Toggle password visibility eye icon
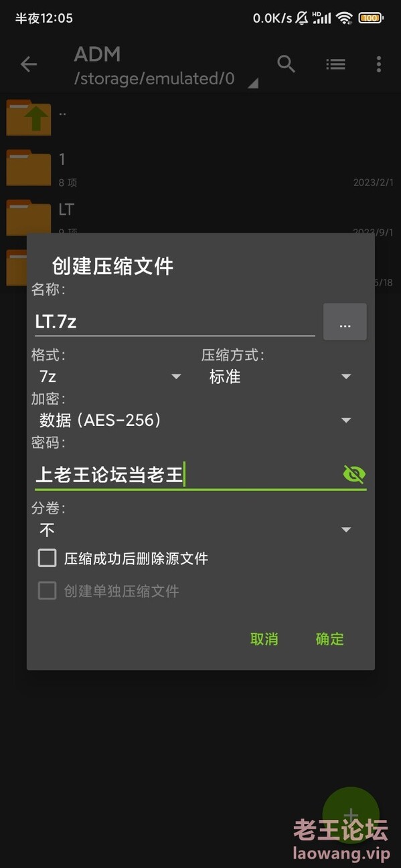This screenshot has width=401, height=868. 354,474
